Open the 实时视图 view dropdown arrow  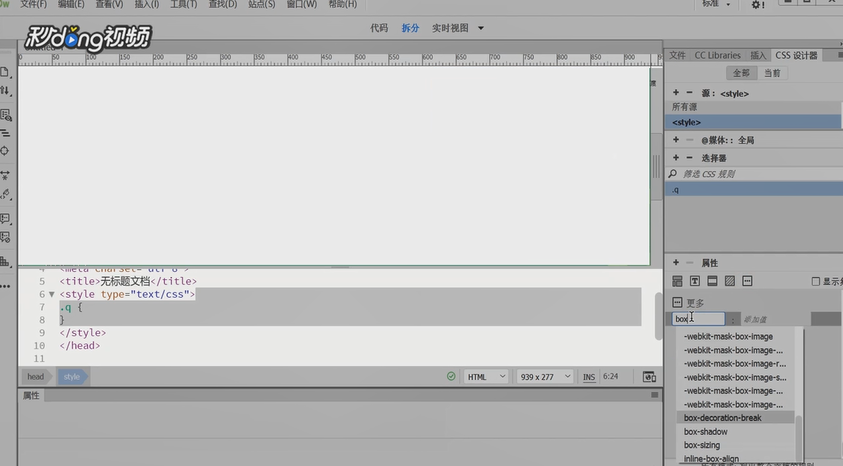(x=481, y=28)
